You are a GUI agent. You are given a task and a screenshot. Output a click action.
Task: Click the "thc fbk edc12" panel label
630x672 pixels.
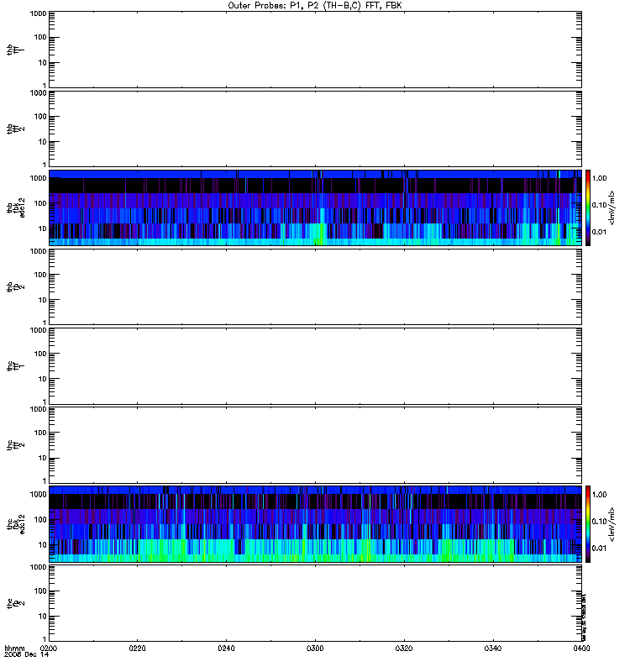[16, 524]
